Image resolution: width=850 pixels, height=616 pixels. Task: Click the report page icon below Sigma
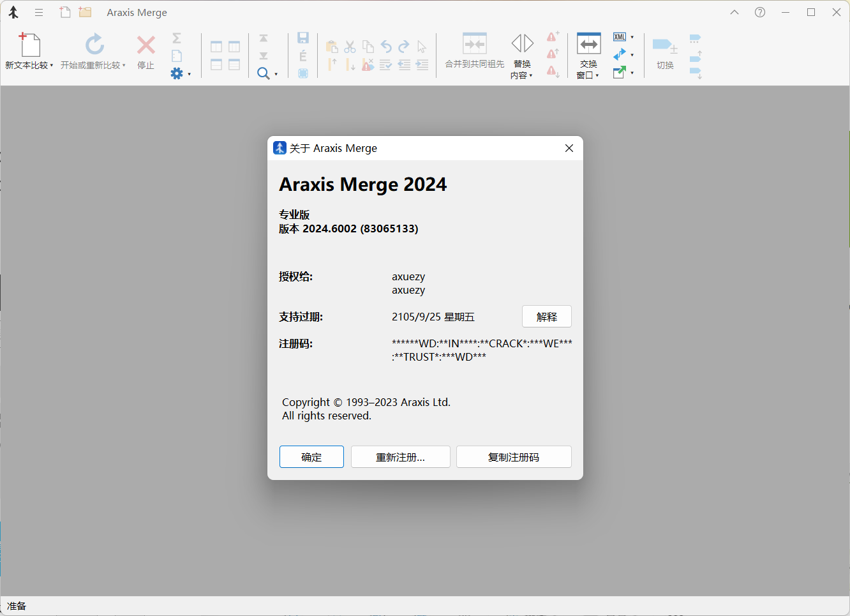pos(177,56)
